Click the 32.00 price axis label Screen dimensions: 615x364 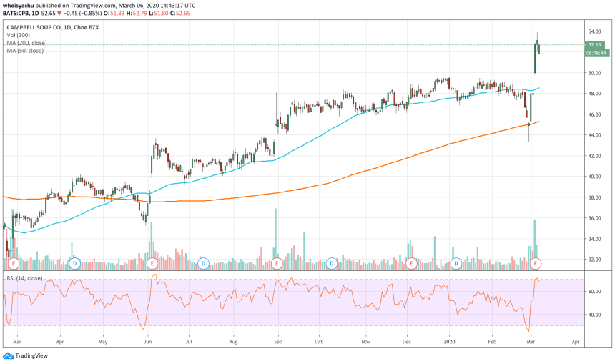point(594,260)
